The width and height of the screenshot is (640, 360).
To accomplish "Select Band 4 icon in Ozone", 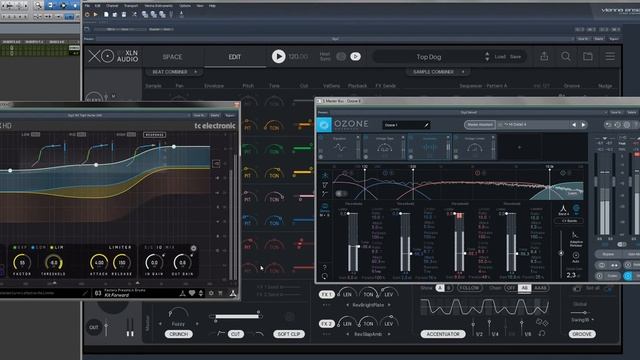I will tap(563, 210).
